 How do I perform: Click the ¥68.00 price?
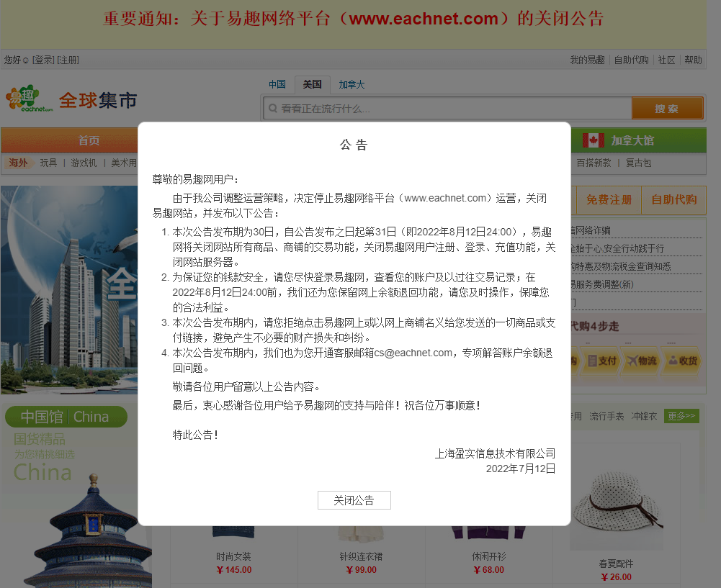pos(489,570)
